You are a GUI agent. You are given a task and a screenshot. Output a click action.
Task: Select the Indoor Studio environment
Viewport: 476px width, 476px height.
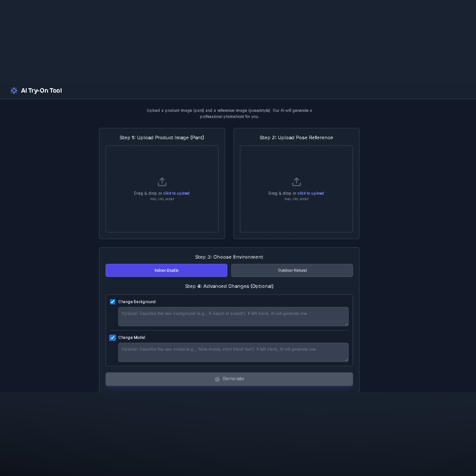pos(166,271)
